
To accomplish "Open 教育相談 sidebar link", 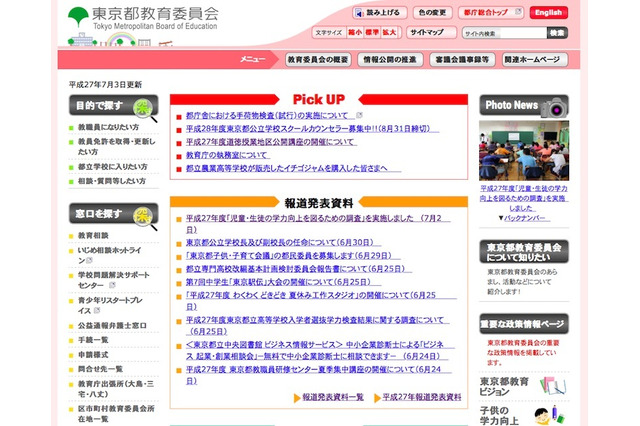I will [93, 235].
